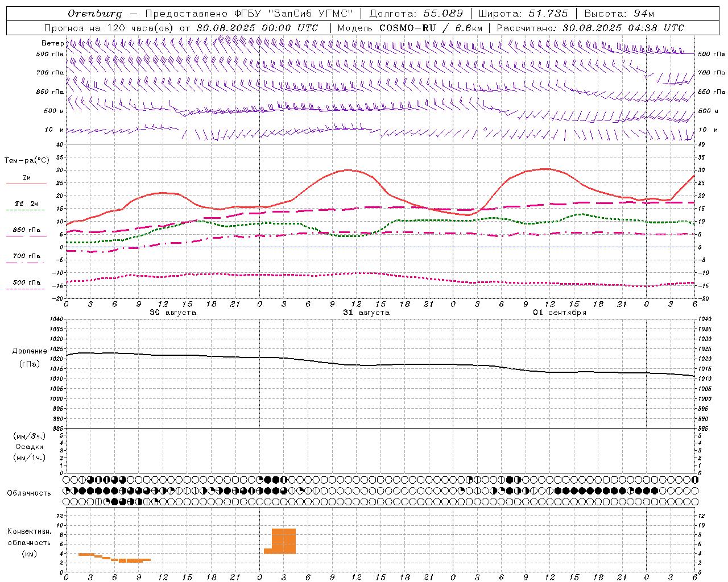Click the red '2м' legend line sample
Screen dimensions: 728x582
point(26,184)
